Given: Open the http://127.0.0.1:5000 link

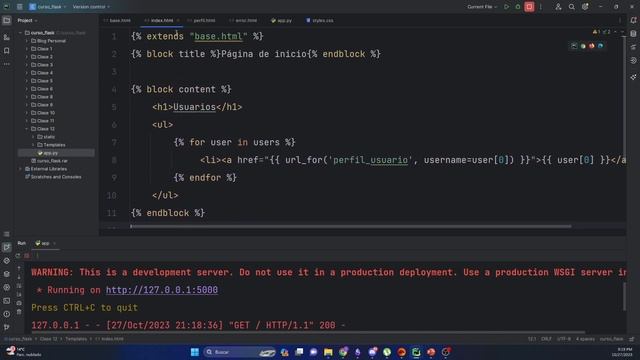Looking at the screenshot, I should (x=162, y=290).
